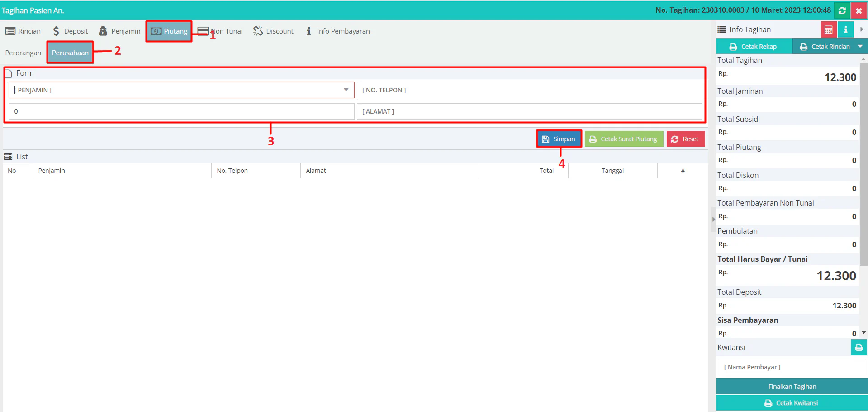Click the Info Tagihan list icon
The height and width of the screenshot is (412, 868).
coord(721,29)
